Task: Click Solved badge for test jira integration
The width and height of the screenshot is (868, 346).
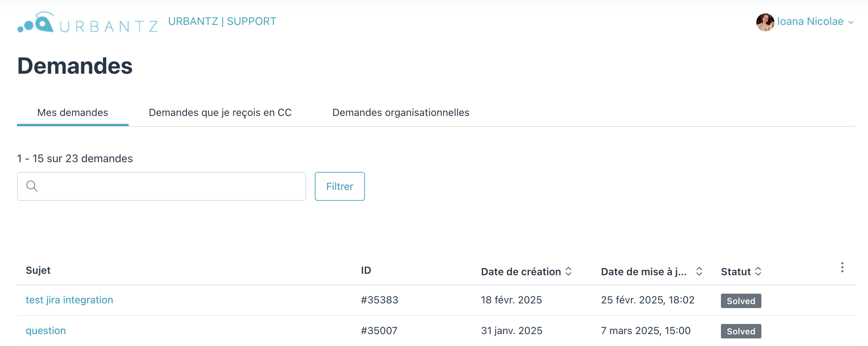Action: [741, 301]
